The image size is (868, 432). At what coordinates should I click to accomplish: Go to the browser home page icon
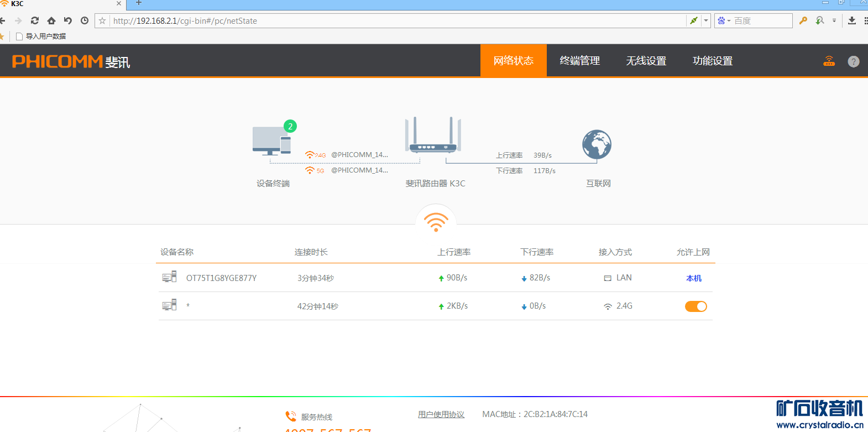coord(51,20)
